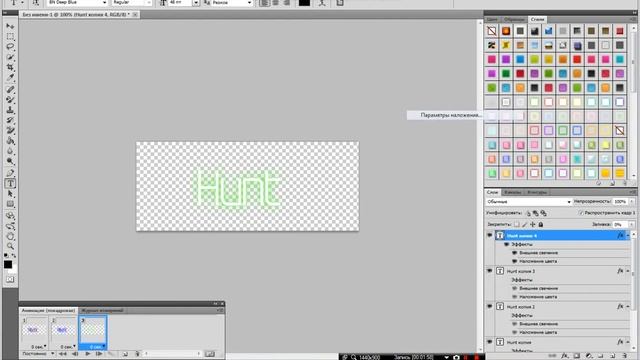Select the Lasso tool

pos(10,47)
